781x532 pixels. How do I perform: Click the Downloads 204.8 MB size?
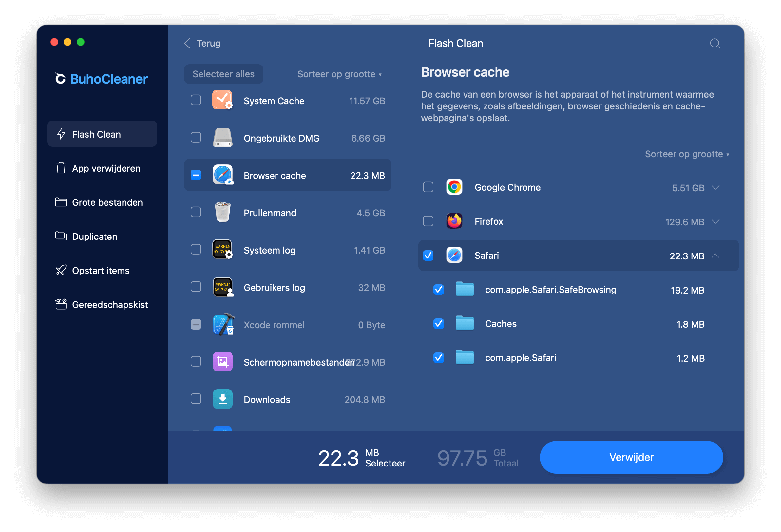pos(365,399)
